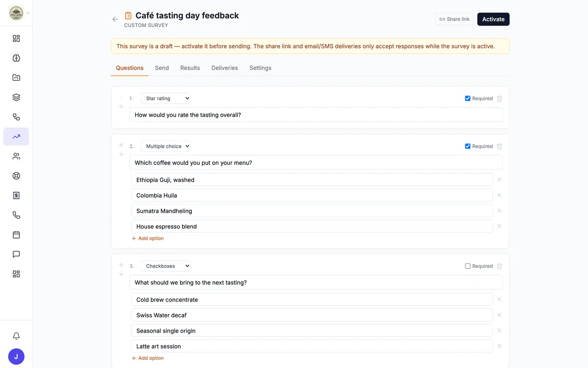The height and width of the screenshot is (368, 588).
Task: Open the folder chart icon in the sidebar
Action: click(x=16, y=78)
